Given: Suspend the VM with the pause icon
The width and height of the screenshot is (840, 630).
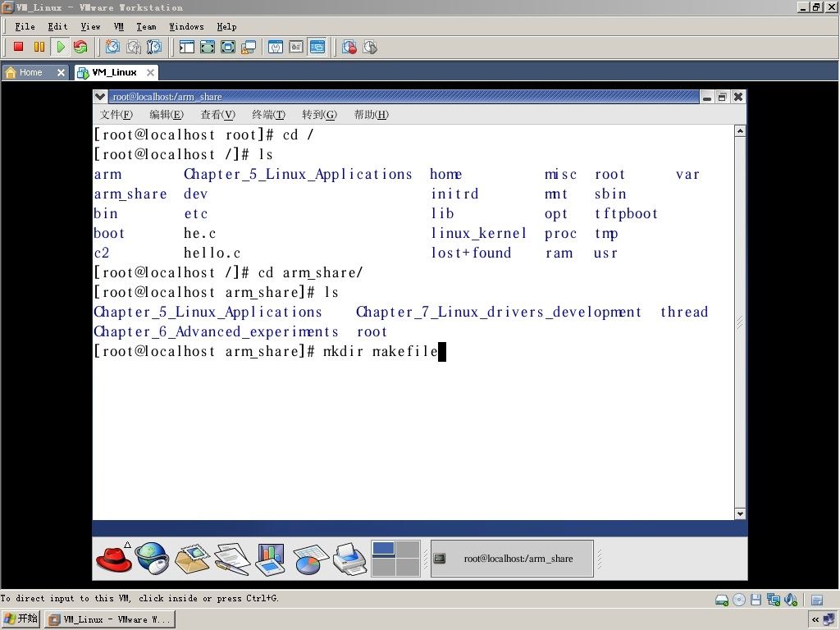Looking at the screenshot, I should tap(39, 47).
